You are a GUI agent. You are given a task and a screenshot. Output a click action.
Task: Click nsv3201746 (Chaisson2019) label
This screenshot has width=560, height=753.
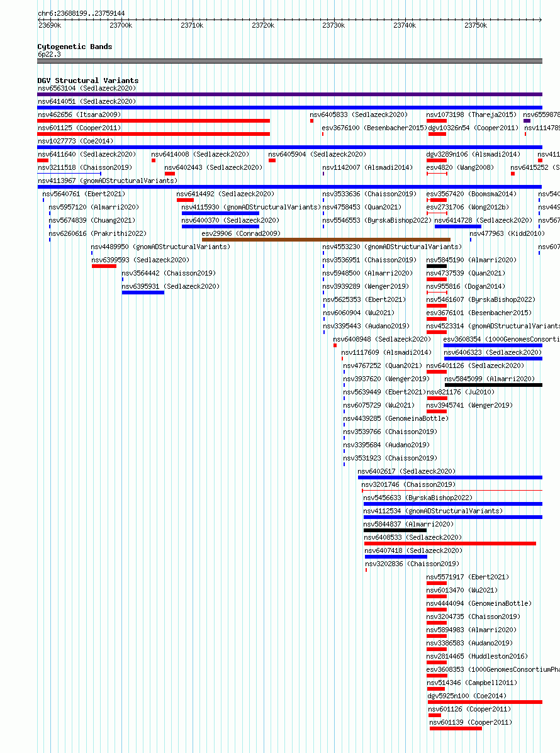(x=409, y=484)
